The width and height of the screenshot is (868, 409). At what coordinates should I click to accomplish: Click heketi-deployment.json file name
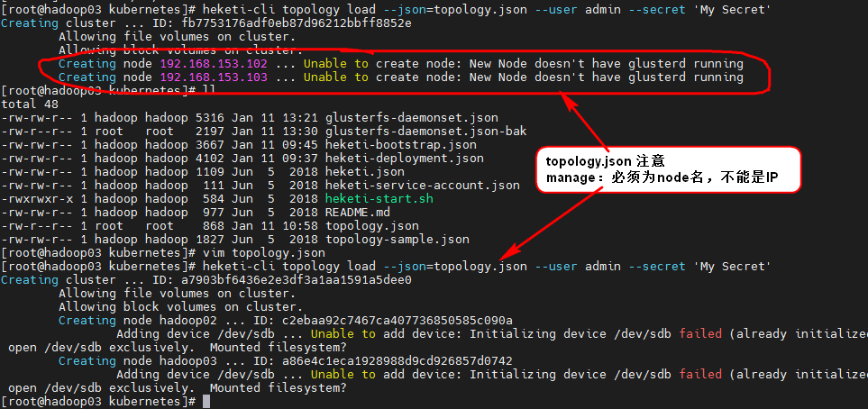pos(405,159)
